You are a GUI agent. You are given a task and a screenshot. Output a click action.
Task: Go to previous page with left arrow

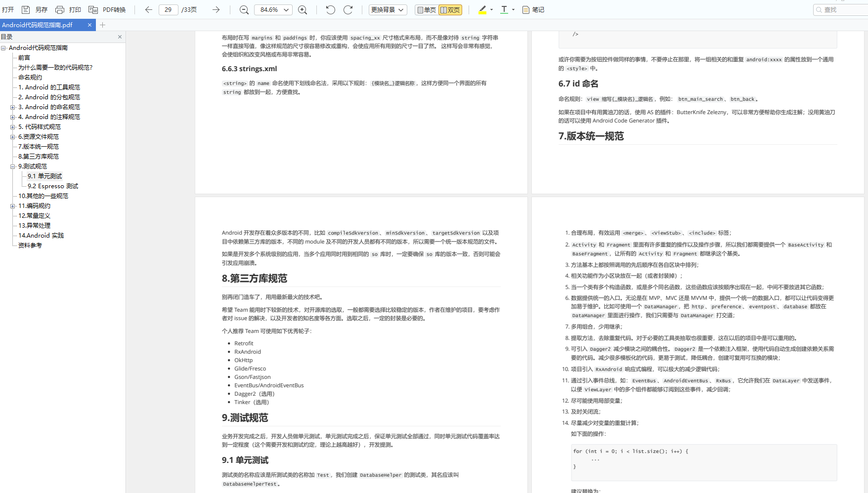(148, 10)
